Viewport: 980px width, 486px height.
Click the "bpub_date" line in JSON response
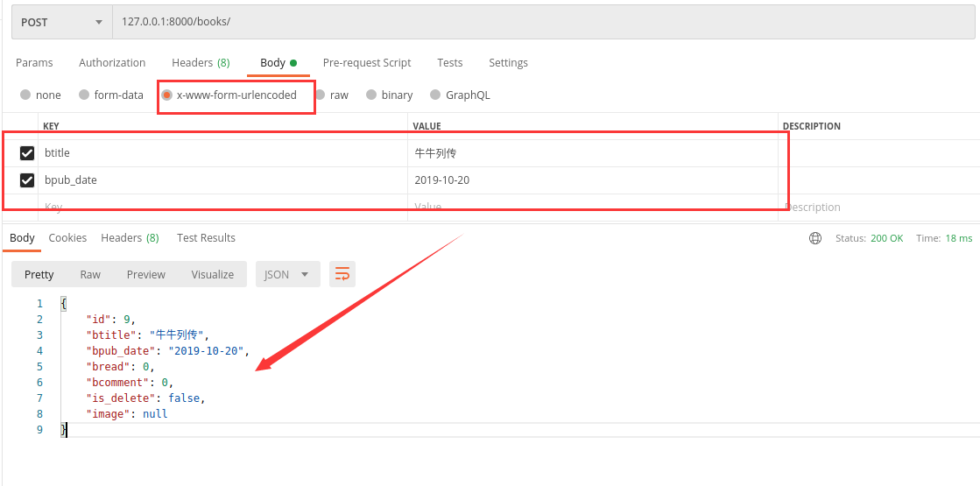point(167,350)
